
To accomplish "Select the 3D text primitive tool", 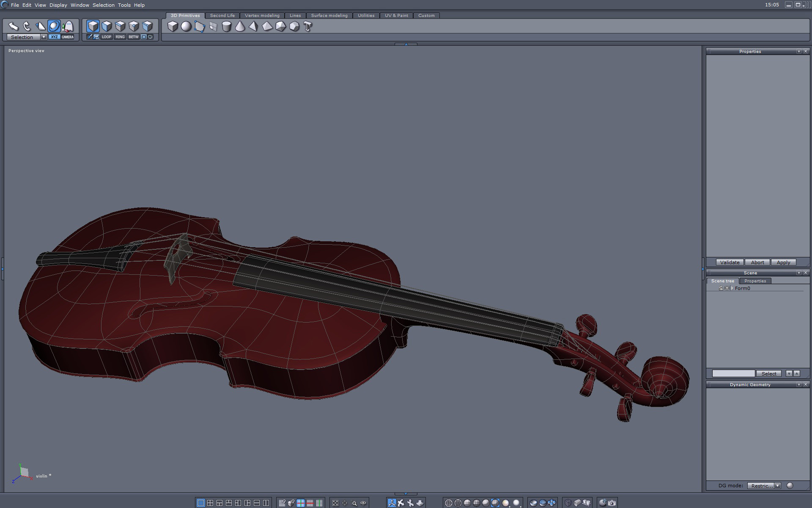I will click(308, 27).
